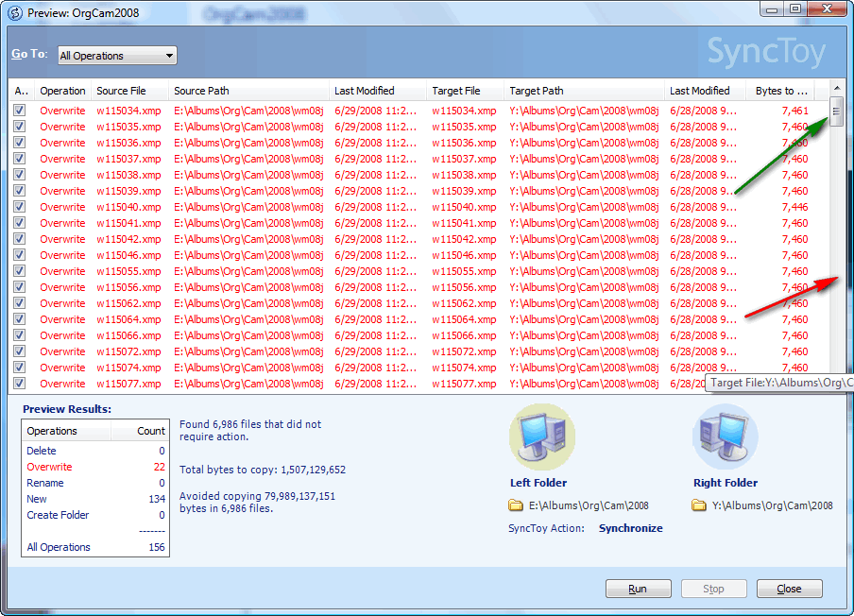Sort by the Bytes to column header

780,91
